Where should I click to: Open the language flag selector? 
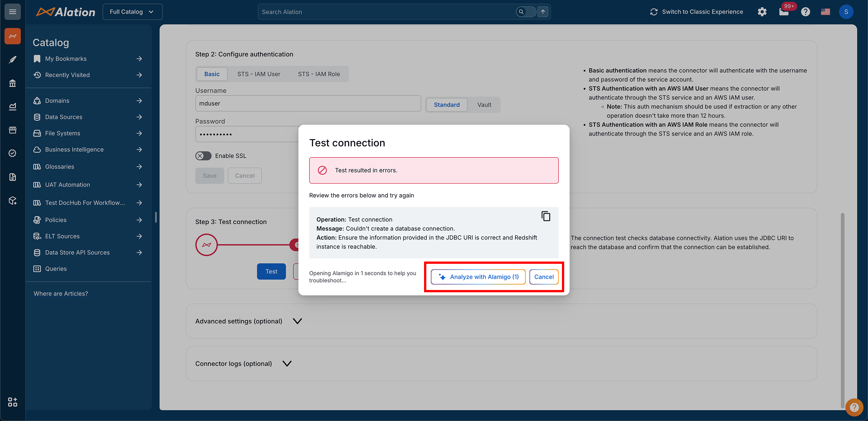tap(826, 12)
